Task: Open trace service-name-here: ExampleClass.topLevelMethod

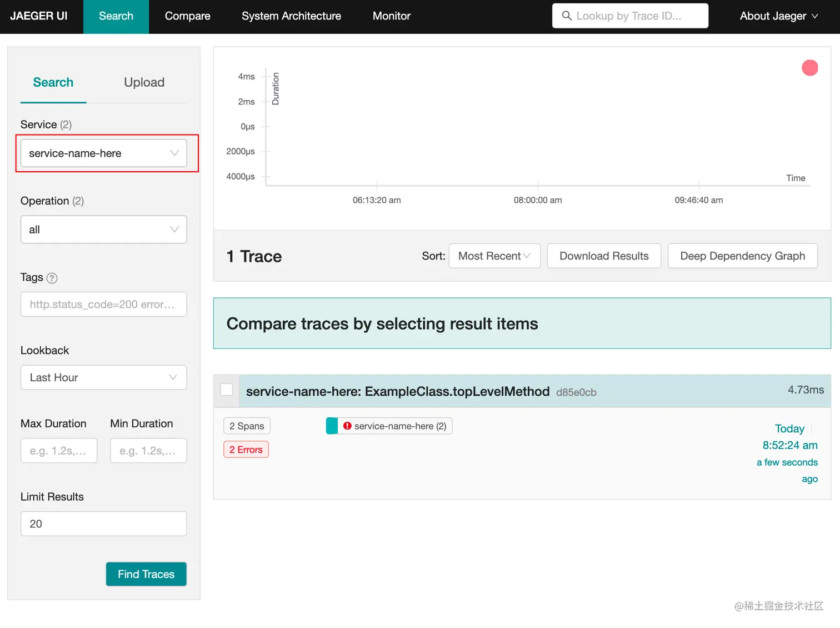Action: (x=398, y=391)
